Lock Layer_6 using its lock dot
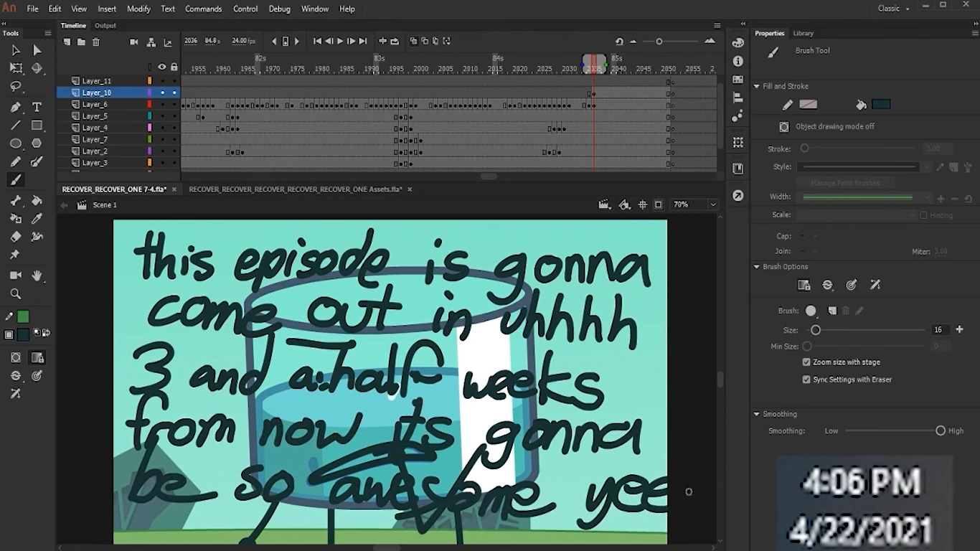 point(174,105)
